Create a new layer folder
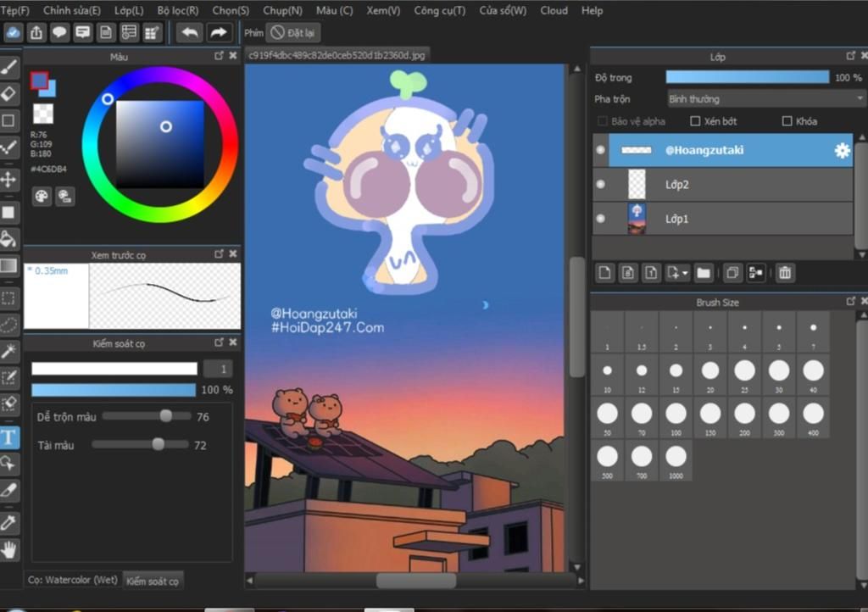 click(704, 273)
